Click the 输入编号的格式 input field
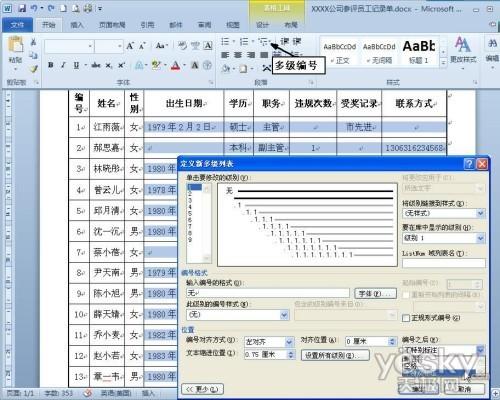The image size is (500, 400). (x=268, y=293)
